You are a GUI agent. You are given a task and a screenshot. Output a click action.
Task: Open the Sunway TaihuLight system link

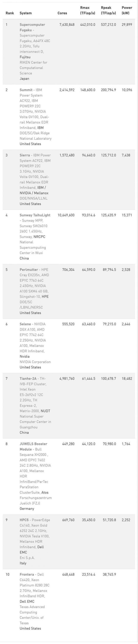coord(35,215)
